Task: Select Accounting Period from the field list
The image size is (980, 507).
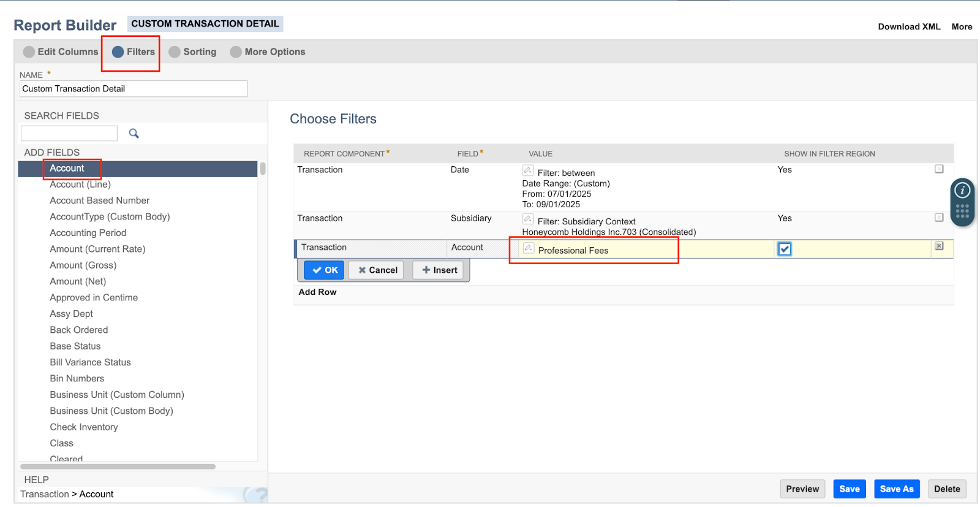Action: coord(88,233)
